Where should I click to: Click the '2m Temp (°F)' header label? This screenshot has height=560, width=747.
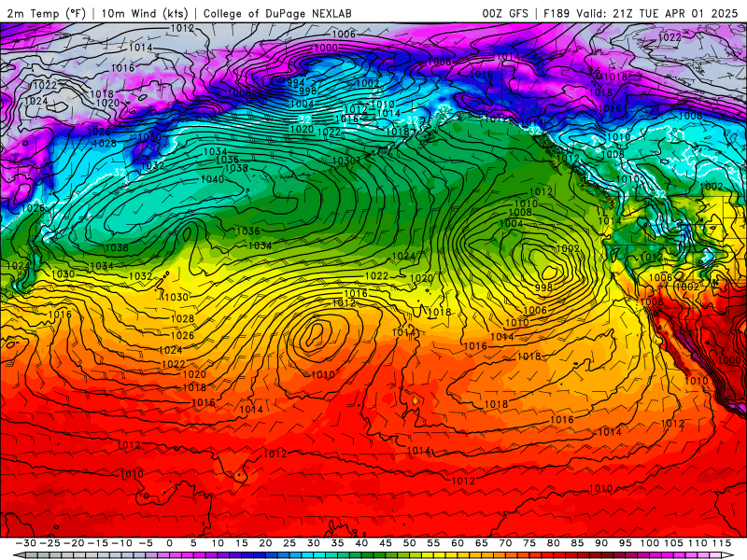pyautogui.click(x=46, y=13)
